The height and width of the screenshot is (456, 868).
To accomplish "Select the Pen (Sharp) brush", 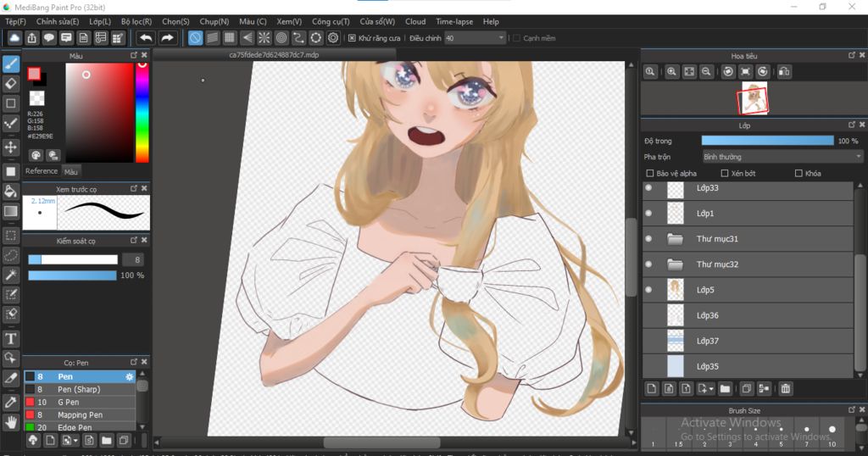I will 80,389.
